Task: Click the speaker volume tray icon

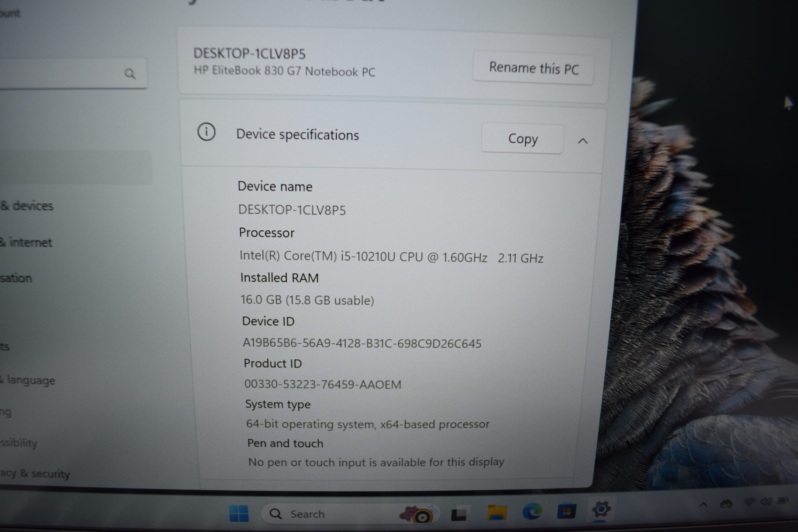Action: [x=766, y=501]
